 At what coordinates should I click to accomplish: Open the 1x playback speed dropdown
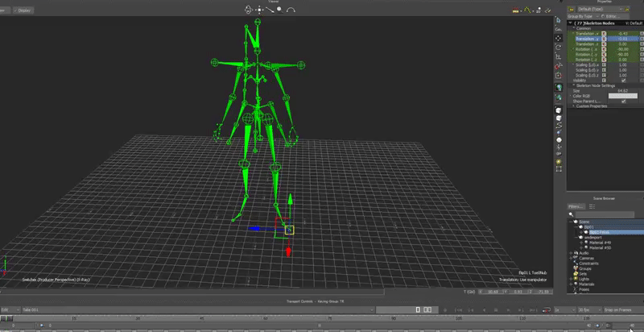564,309
